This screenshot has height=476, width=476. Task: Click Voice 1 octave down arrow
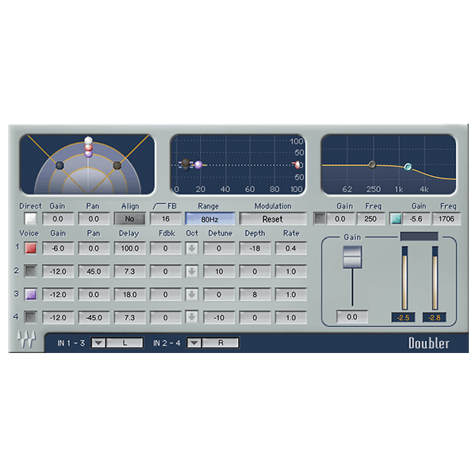(x=192, y=248)
